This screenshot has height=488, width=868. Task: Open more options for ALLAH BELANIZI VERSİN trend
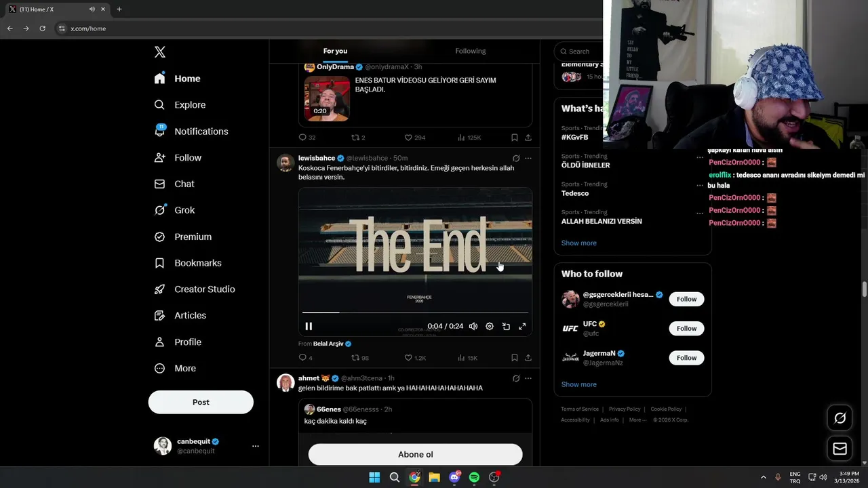click(700, 213)
